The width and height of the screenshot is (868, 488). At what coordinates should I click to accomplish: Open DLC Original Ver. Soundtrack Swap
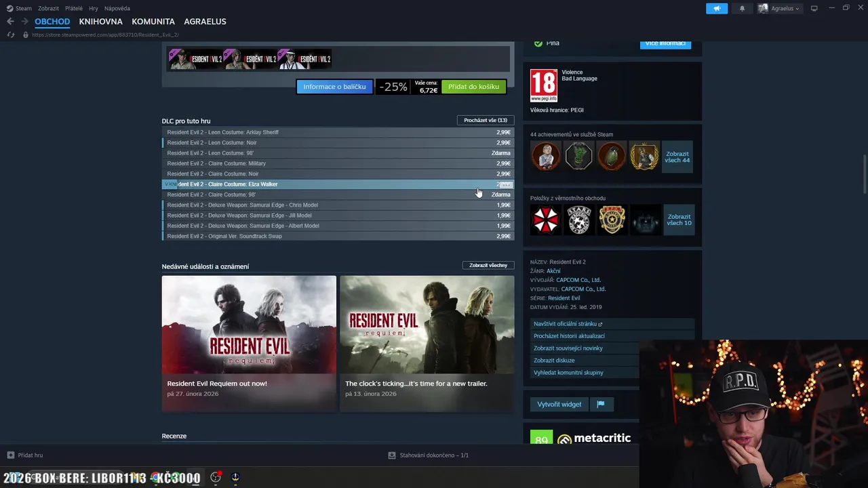coord(338,236)
